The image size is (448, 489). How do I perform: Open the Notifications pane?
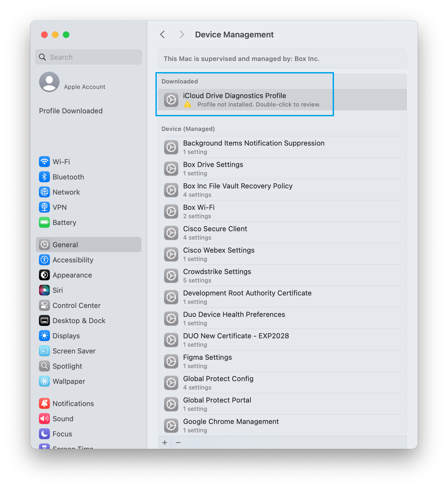(73, 404)
